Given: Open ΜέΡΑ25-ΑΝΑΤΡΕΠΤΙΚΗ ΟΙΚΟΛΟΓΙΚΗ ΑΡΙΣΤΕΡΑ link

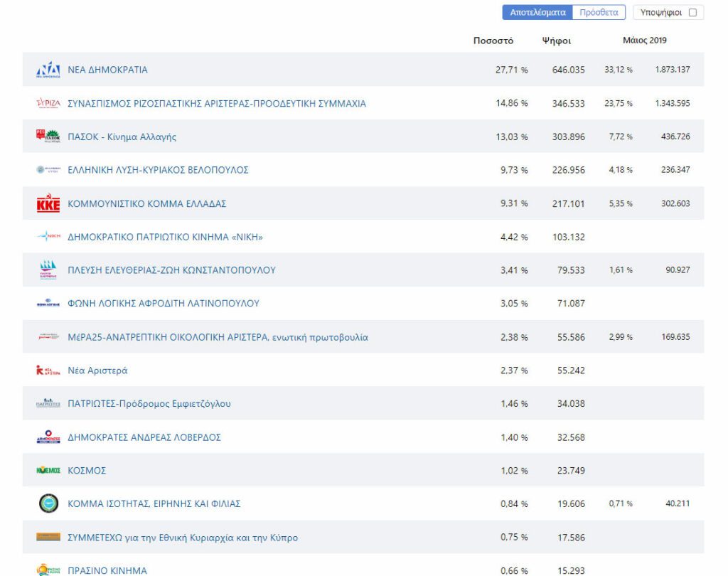Looking at the screenshot, I should (x=218, y=337).
